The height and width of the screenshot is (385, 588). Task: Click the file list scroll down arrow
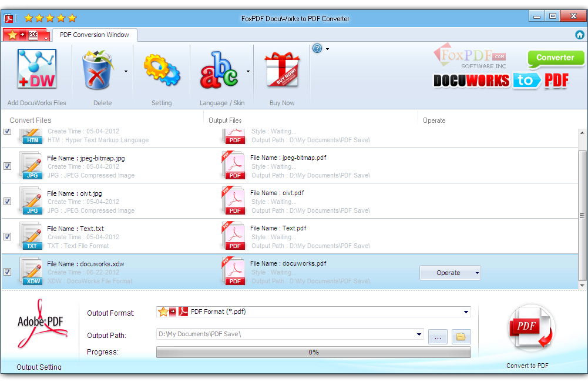[x=582, y=286]
